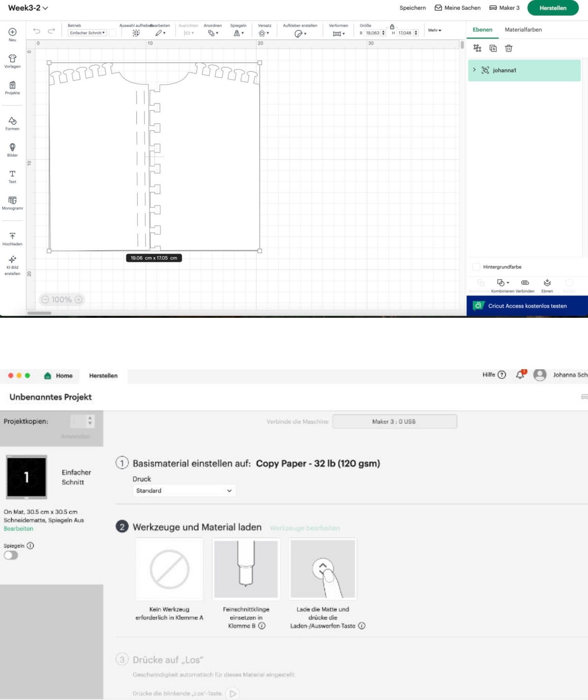The width and height of the screenshot is (588, 700).
Task: Toggle the size aspect ratio lock
Action: pyautogui.click(x=392, y=27)
